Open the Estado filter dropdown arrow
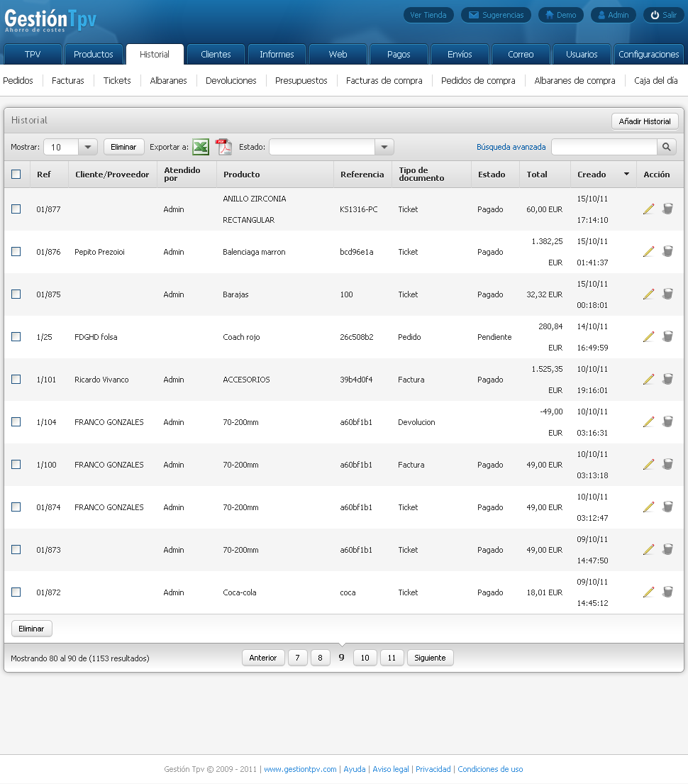This screenshot has width=688, height=784. [384, 147]
